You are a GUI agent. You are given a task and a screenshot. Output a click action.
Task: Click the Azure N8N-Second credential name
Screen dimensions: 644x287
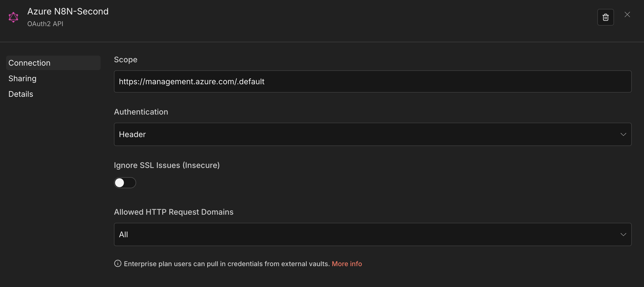pos(68,11)
